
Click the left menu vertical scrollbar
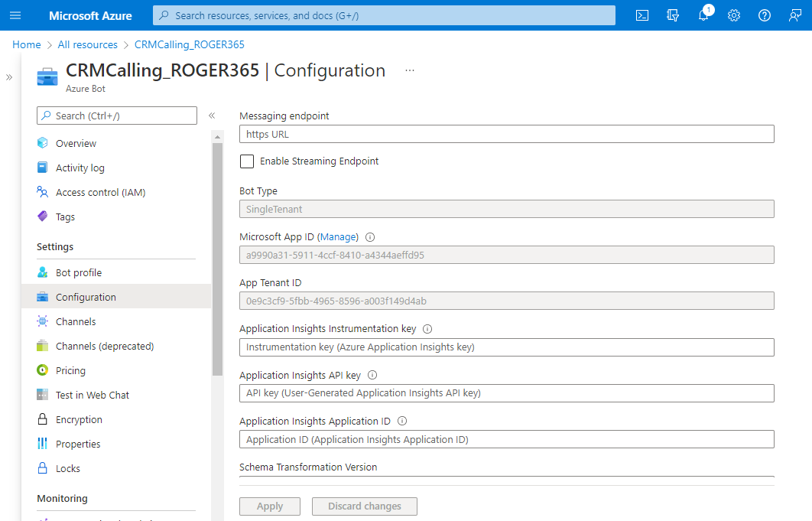point(217,260)
